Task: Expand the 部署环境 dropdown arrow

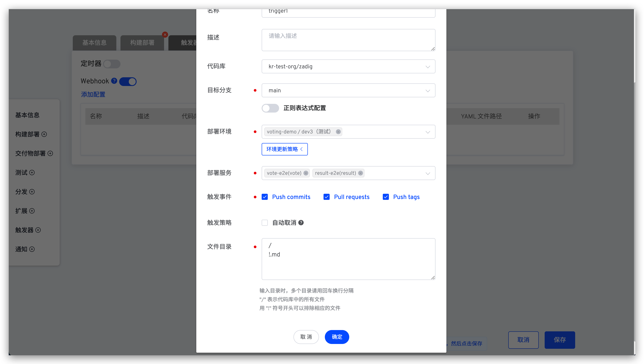Action: [x=428, y=132]
